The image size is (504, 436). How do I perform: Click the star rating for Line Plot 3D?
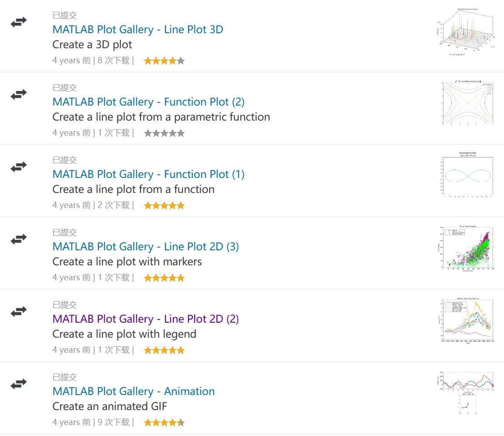[x=164, y=61]
